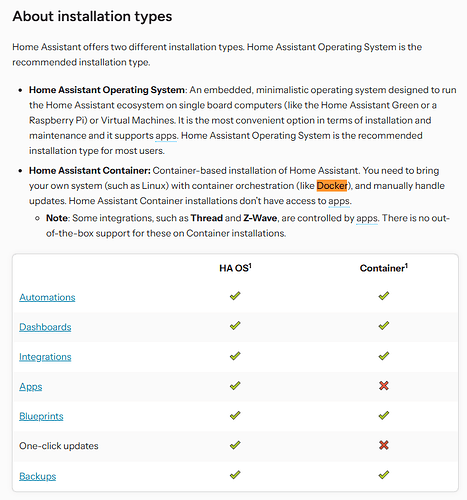The width and height of the screenshot is (467, 500).
Task: Click the Container checkmark for Blueprints
Action: tap(384, 415)
